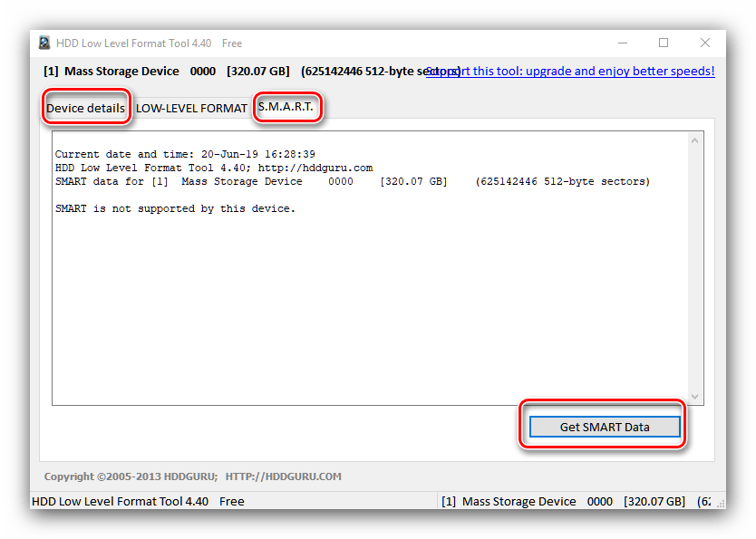The width and height of the screenshot is (756, 539).
Task: Minimize the HDD Low Level Format Tool window
Action: 623,43
